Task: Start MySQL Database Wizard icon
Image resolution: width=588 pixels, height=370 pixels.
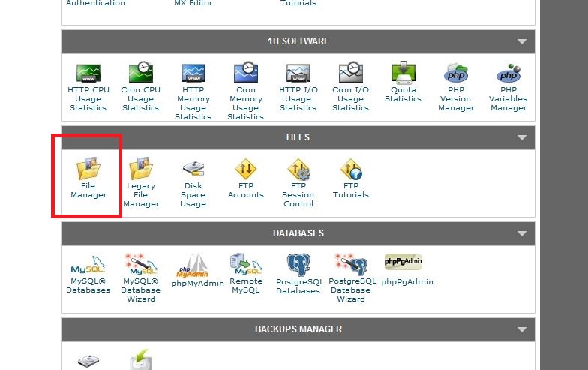Action: 141,264
